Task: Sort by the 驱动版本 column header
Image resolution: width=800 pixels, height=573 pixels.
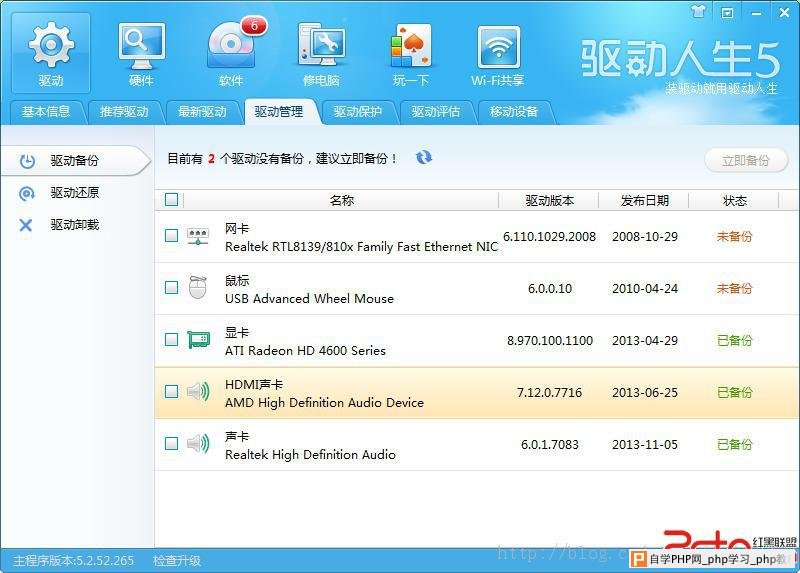Action: coord(549,201)
